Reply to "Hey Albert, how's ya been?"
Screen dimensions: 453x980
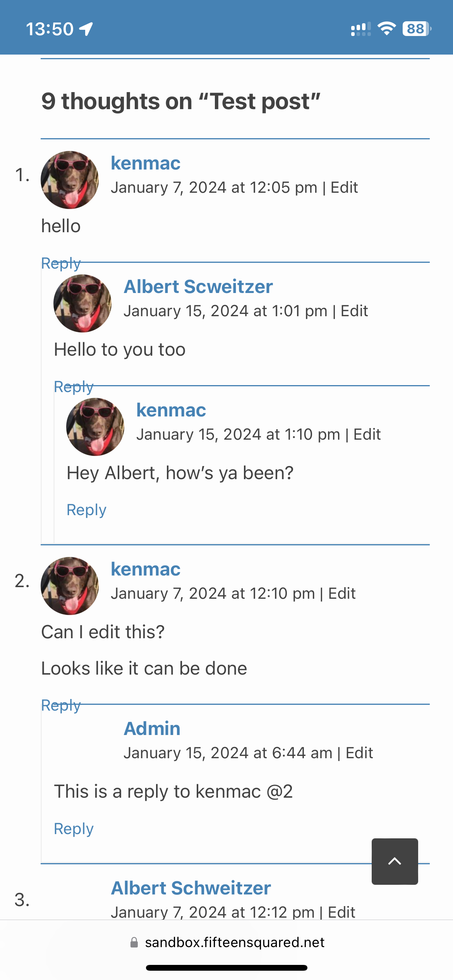86,510
